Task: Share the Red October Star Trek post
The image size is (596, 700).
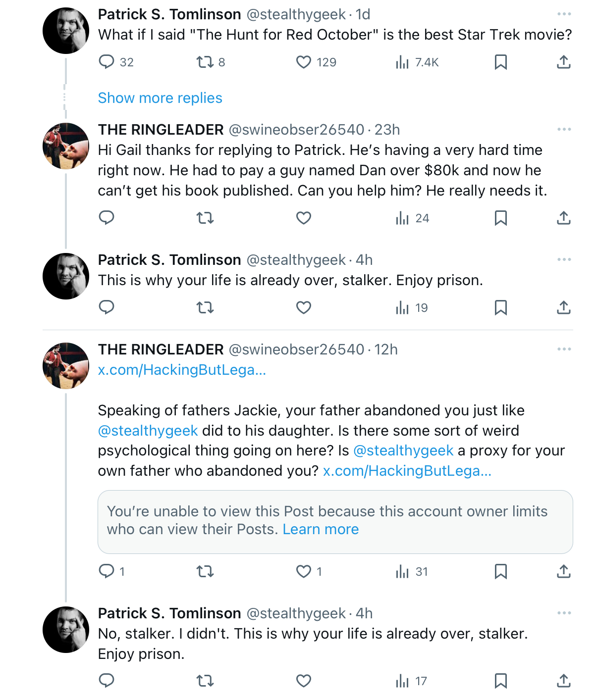Action: click(x=564, y=62)
